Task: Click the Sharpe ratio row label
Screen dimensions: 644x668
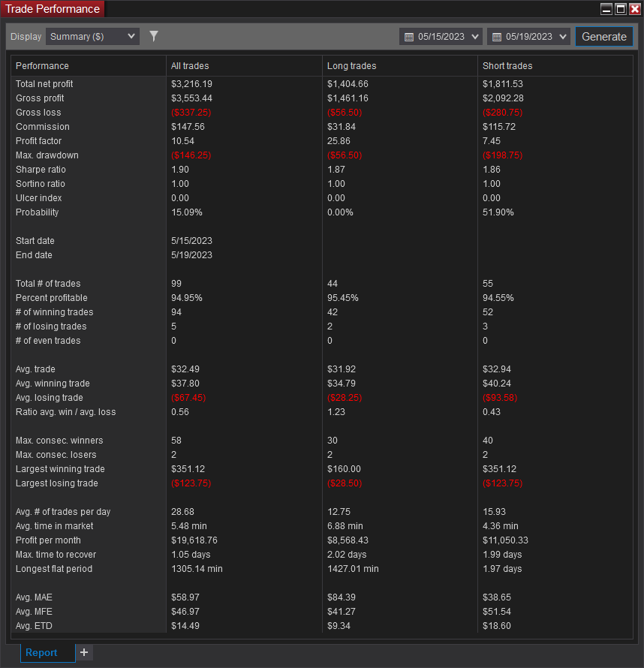Action: (x=41, y=170)
